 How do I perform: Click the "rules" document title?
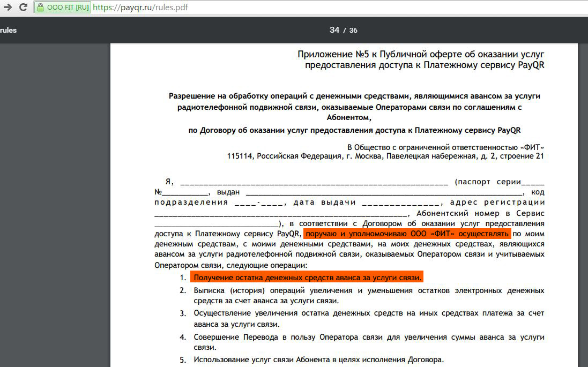pyautogui.click(x=8, y=31)
